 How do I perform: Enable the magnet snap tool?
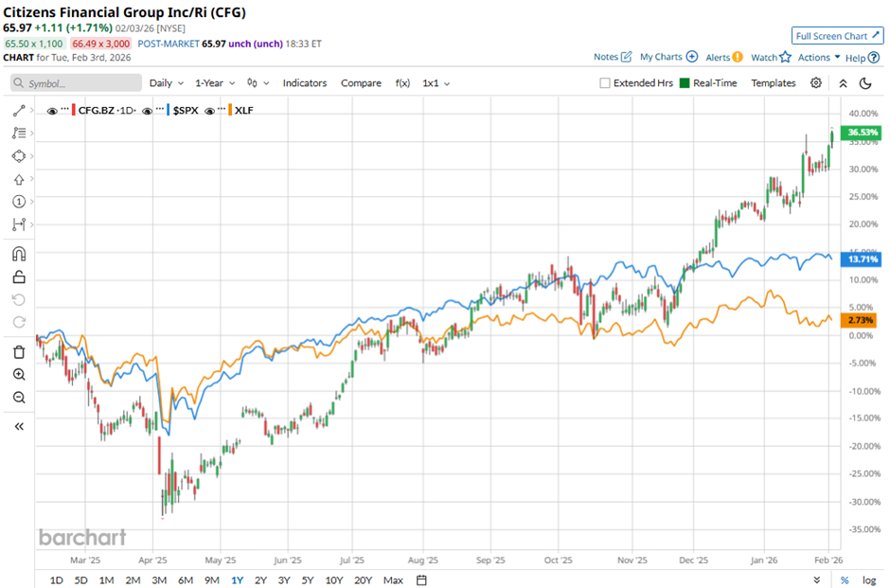point(18,254)
